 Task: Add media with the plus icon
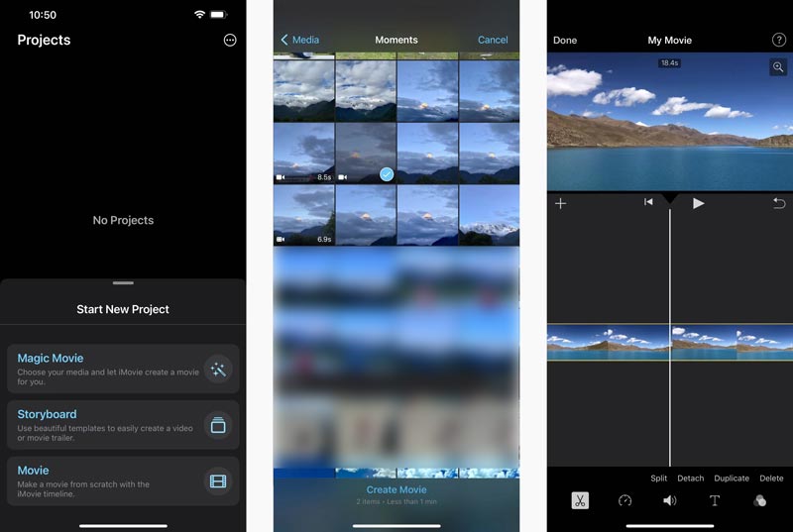pos(560,203)
